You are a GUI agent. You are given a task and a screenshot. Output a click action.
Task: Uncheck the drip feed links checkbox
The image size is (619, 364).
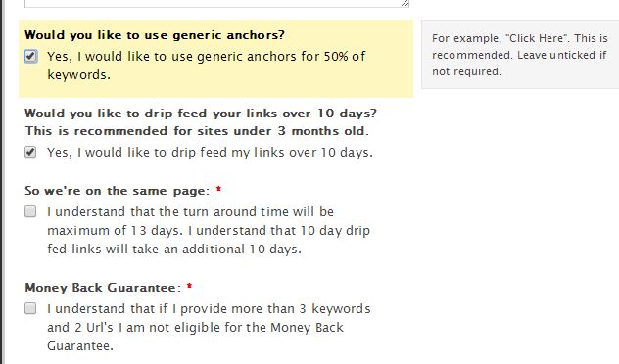tap(30, 152)
